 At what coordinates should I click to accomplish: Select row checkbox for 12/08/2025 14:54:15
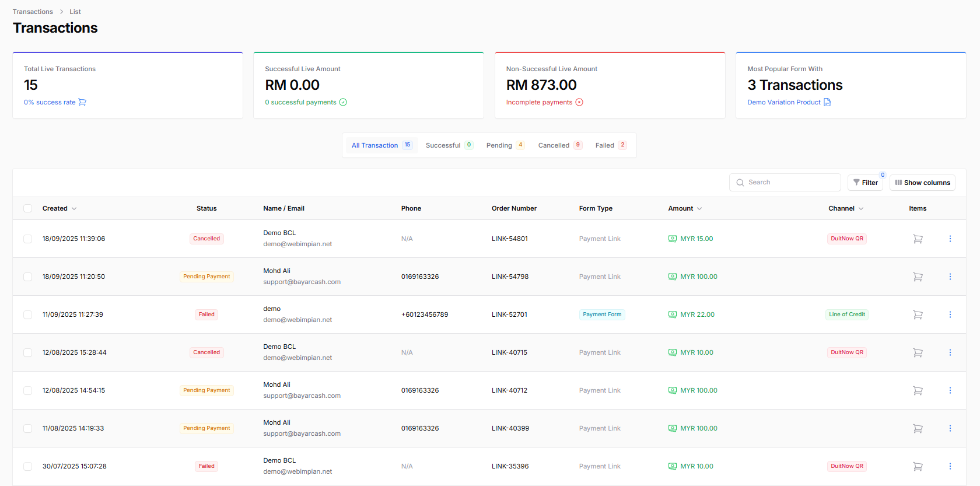point(27,390)
